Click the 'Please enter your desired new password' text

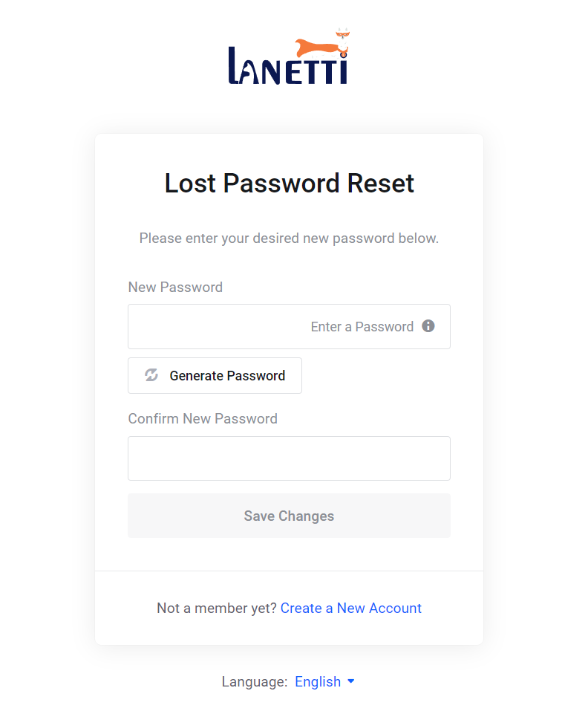pyautogui.click(x=289, y=238)
